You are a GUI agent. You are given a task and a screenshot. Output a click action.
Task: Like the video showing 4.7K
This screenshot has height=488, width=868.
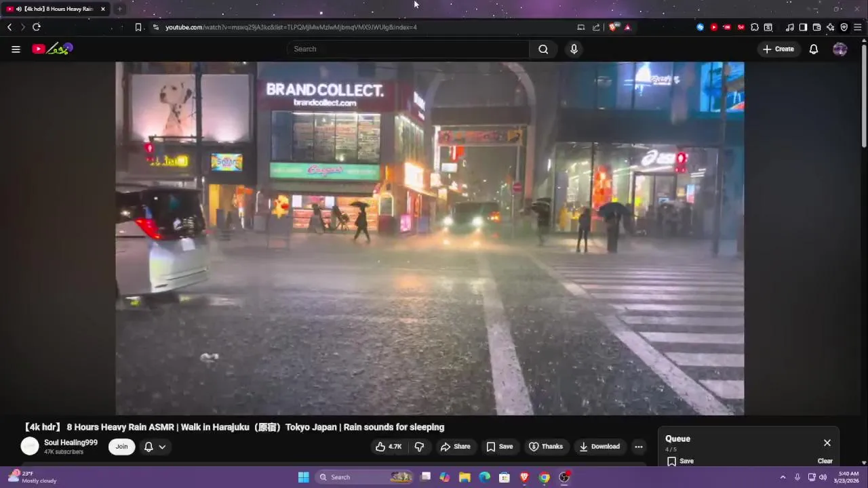click(x=389, y=446)
